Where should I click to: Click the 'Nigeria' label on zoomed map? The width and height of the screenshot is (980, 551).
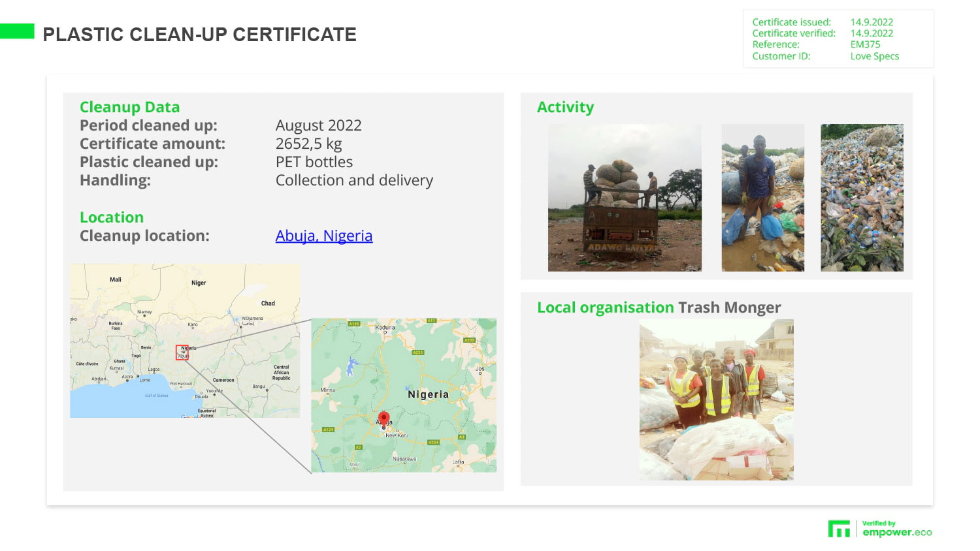tap(428, 394)
